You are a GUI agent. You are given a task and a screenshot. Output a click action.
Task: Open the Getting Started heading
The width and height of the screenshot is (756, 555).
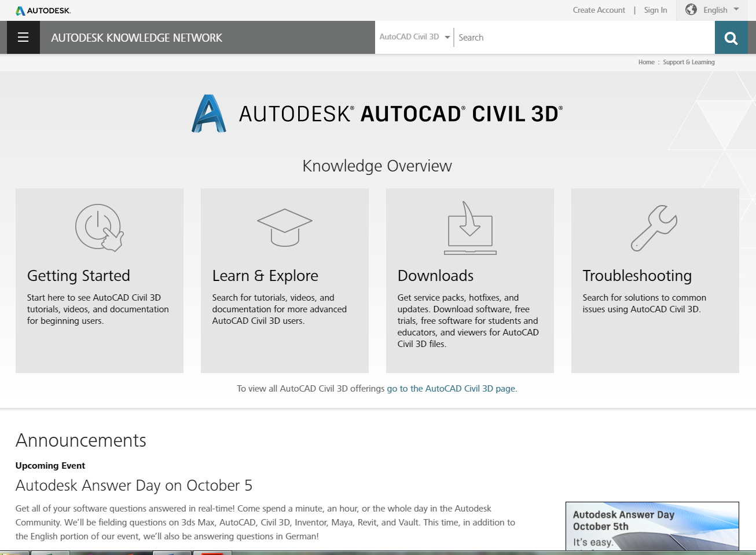point(79,276)
